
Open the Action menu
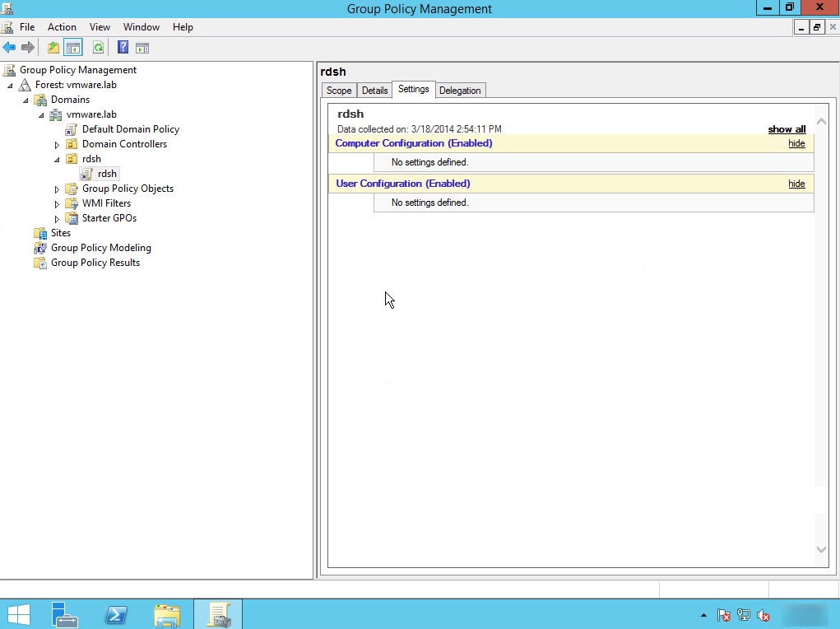[62, 26]
